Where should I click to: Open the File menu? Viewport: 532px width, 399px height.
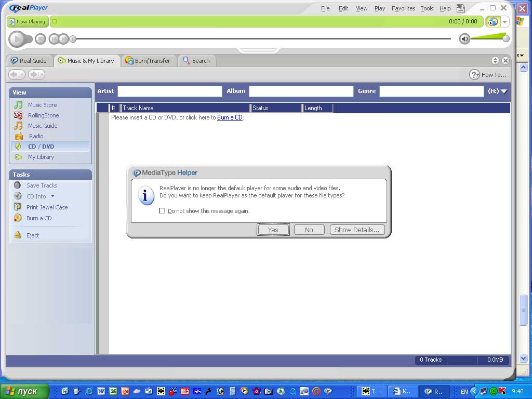tap(325, 8)
